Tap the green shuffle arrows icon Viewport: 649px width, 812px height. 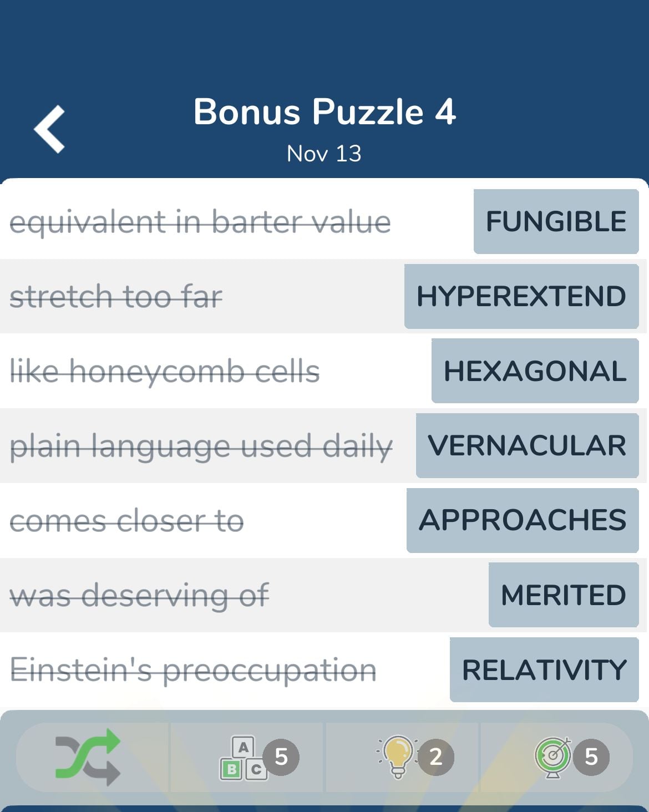click(x=88, y=757)
